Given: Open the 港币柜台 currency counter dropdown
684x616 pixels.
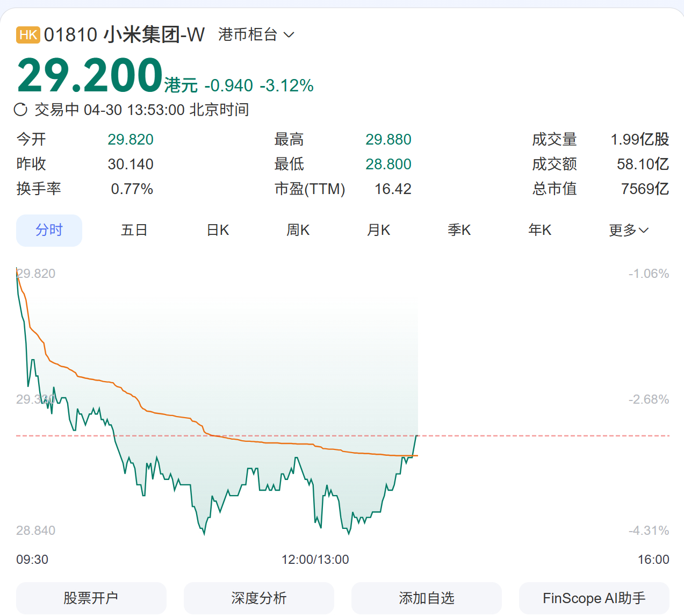Looking at the screenshot, I should 256,35.
